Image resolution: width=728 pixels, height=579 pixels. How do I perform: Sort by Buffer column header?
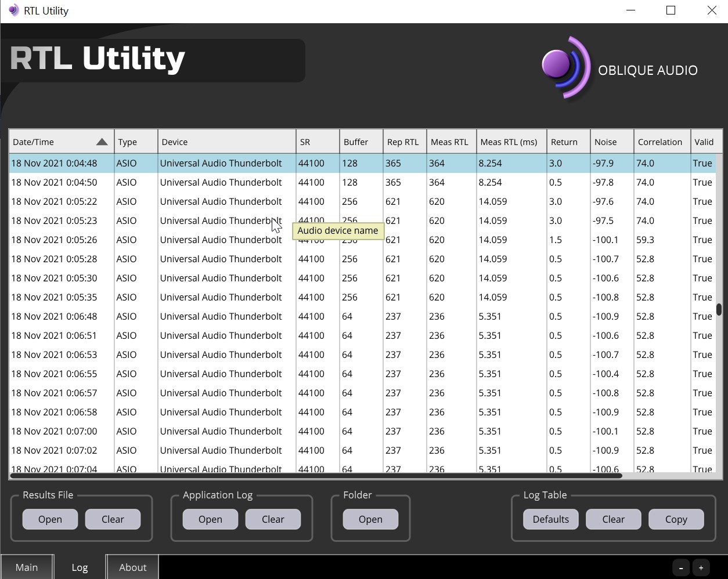click(361, 142)
